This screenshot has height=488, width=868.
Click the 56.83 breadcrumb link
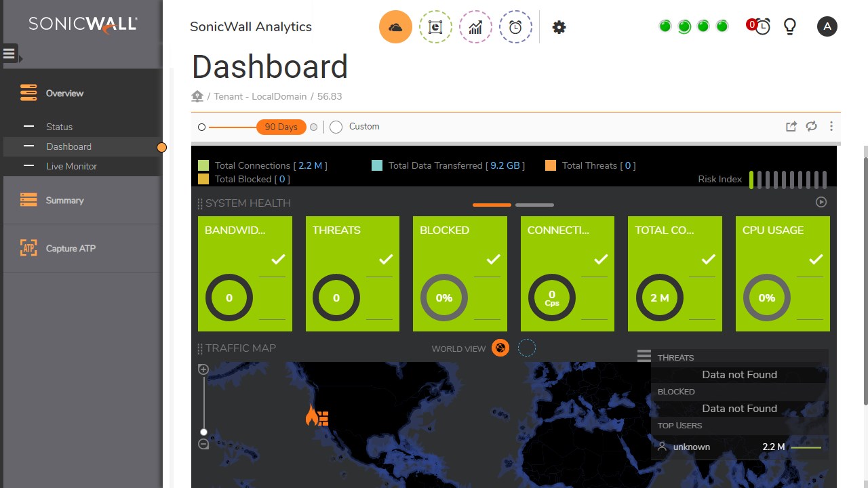[330, 96]
